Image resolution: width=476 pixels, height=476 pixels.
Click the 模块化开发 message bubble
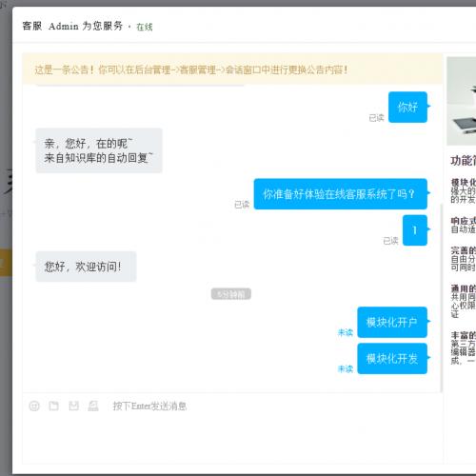point(392,359)
